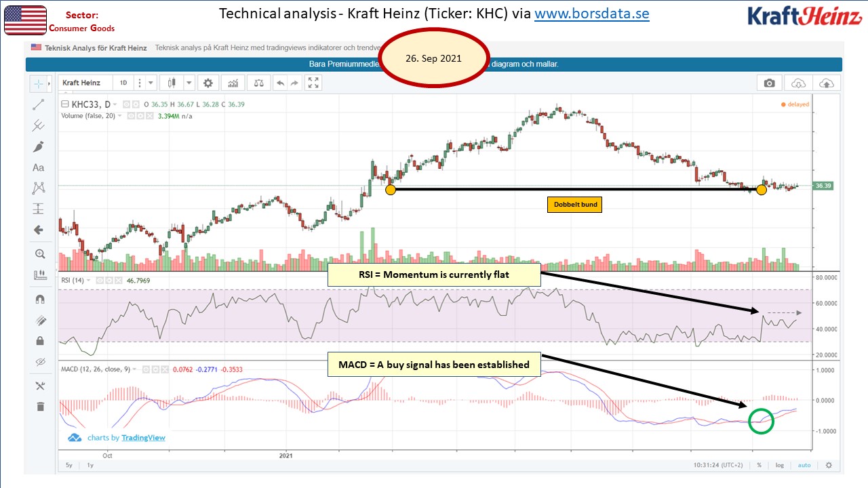Open the www.borsdata.se link
The height and width of the screenshot is (488, 868).
click(x=592, y=14)
